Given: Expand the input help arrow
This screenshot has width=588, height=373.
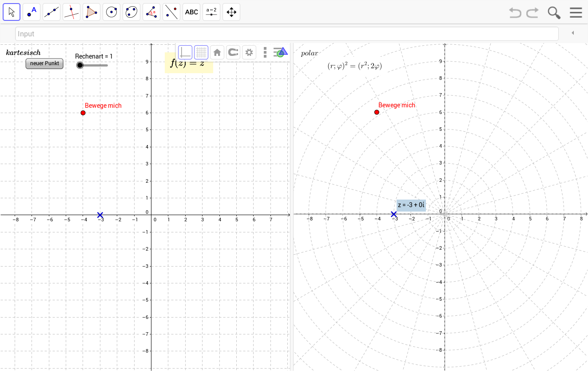Looking at the screenshot, I should 573,33.
